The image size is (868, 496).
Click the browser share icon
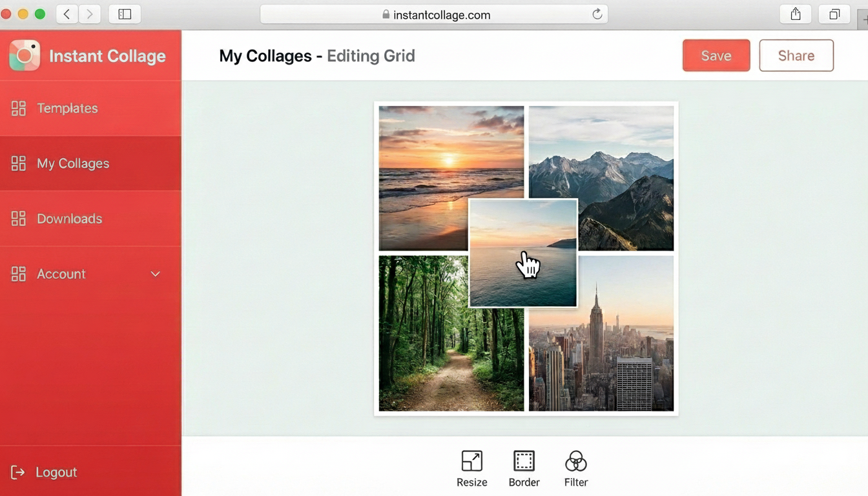(795, 14)
